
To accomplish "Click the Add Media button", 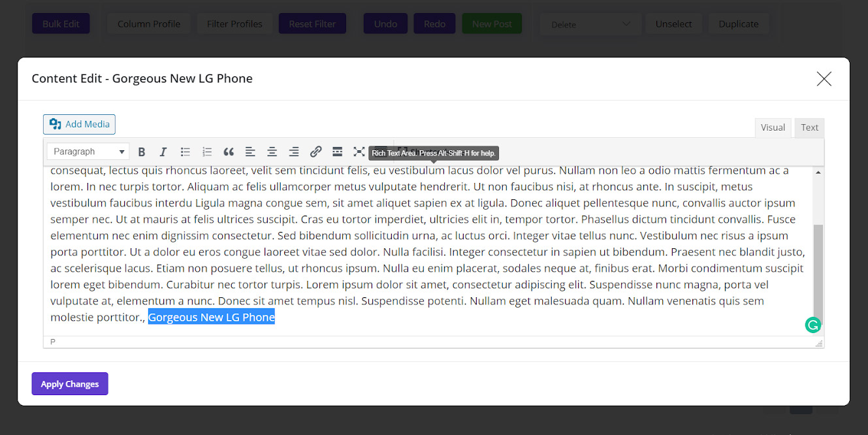I will 79,124.
